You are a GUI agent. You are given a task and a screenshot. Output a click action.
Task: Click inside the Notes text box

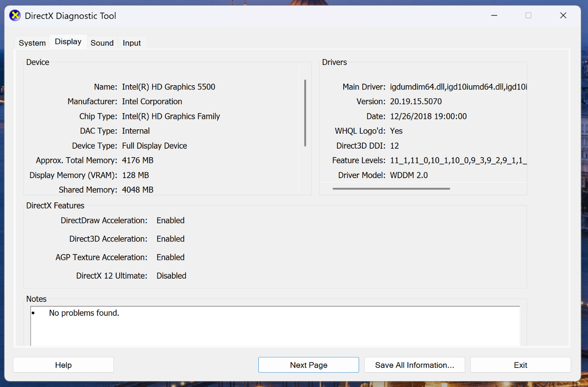[275, 326]
